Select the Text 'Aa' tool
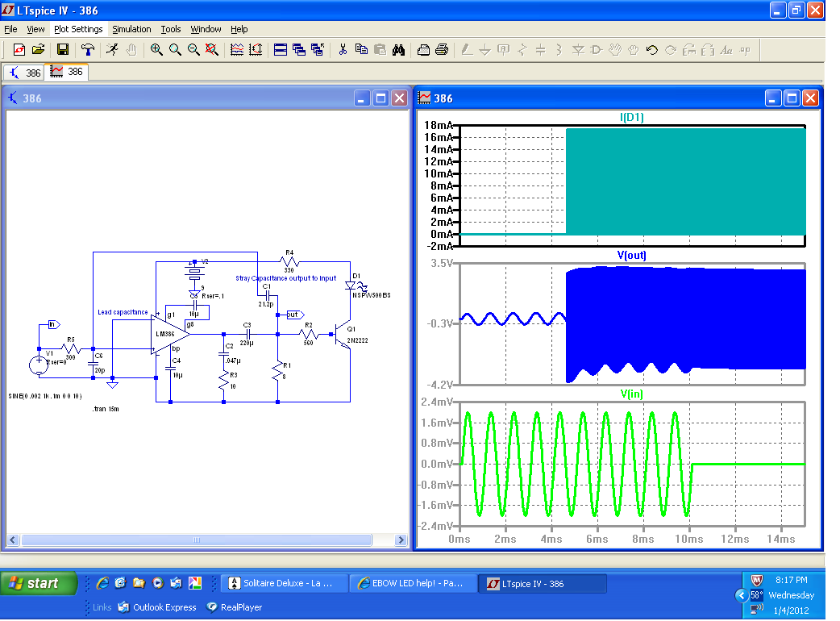The width and height of the screenshot is (840, 621). (x=726, y=50)
